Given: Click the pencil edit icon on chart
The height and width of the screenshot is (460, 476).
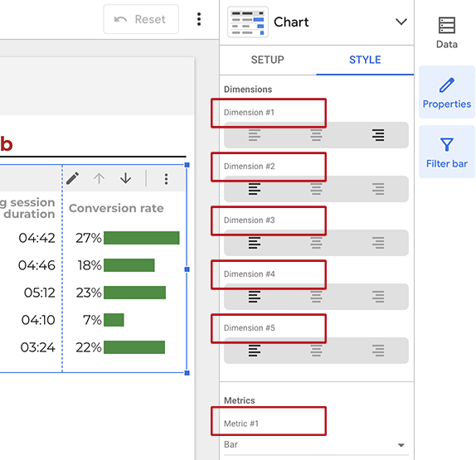Looking at the screenshot, I should [72, 178].
